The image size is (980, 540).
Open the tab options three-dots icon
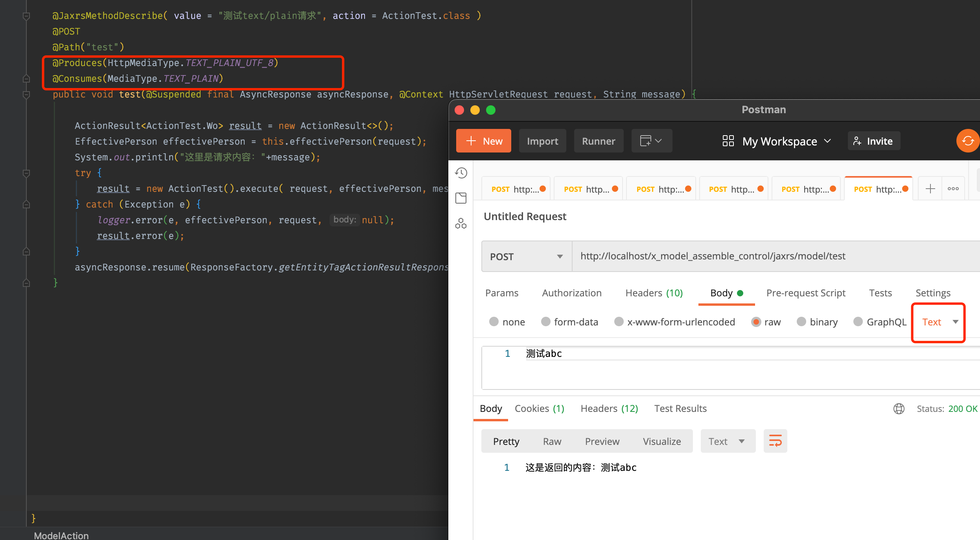953,189
